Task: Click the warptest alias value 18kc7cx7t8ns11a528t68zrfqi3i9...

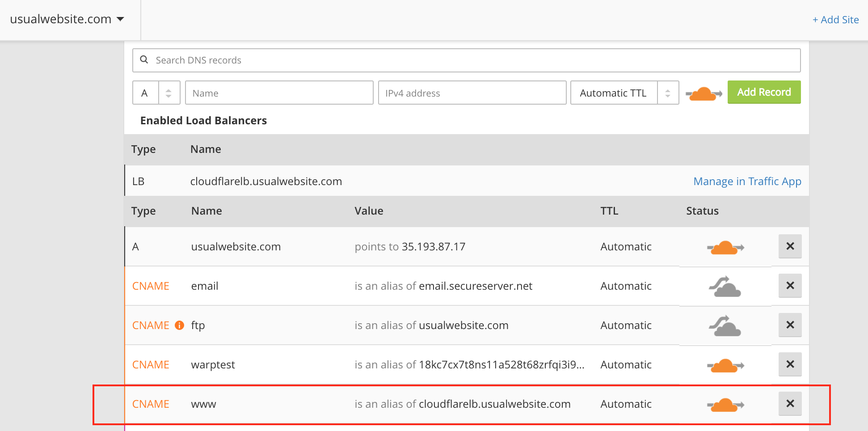Action: (x=501, y=365)
